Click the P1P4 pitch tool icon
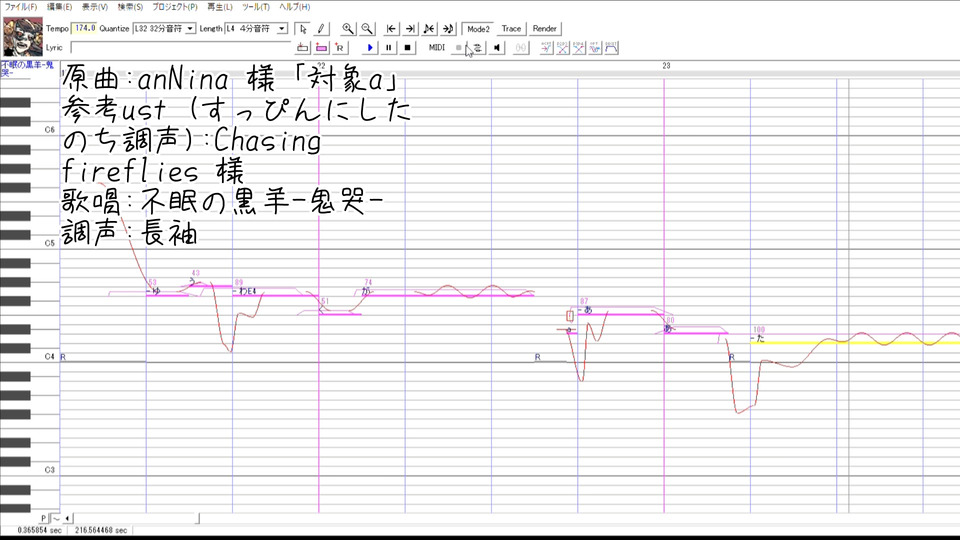Screen dimensions: 960x540 (x=579, y=48)
